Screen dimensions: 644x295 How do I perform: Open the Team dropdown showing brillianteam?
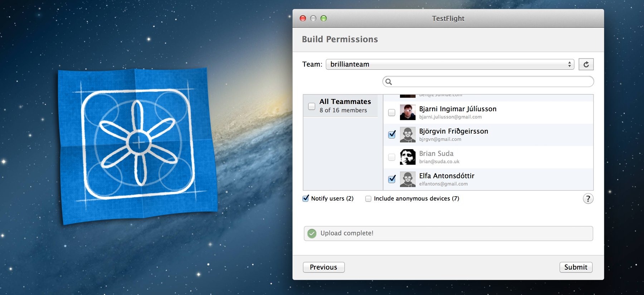(x=450, y=64)
